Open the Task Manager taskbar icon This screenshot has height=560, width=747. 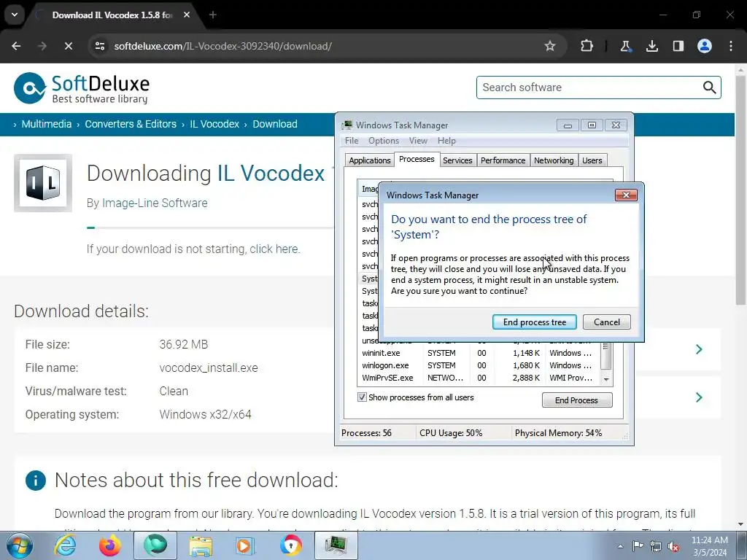(x=336, y=545)
